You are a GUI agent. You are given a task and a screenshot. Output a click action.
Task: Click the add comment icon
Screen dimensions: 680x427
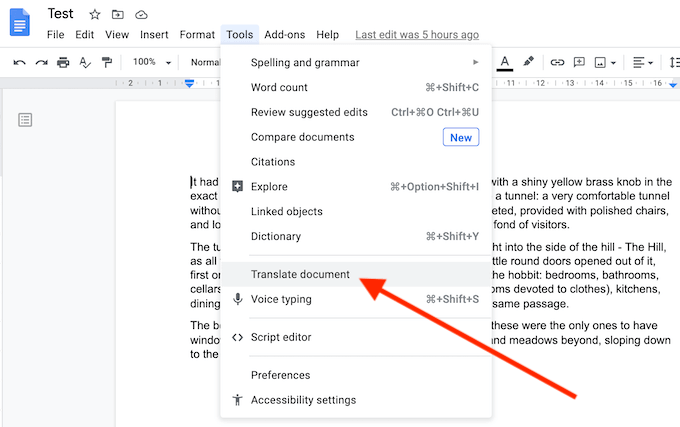(x=579, y=62)
